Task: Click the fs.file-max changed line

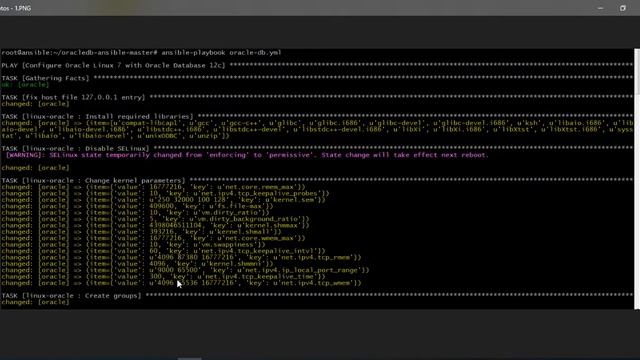Action: point(137,206)
